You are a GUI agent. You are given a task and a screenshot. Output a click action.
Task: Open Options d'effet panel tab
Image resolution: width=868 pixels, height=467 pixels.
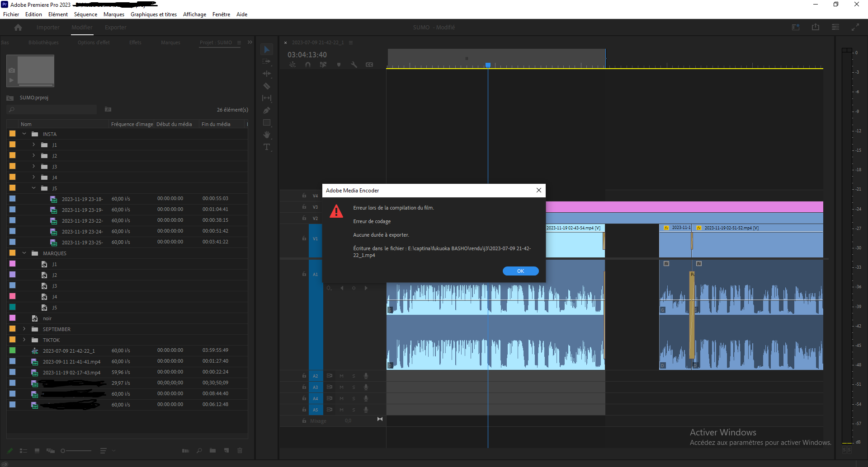point(94,42)
